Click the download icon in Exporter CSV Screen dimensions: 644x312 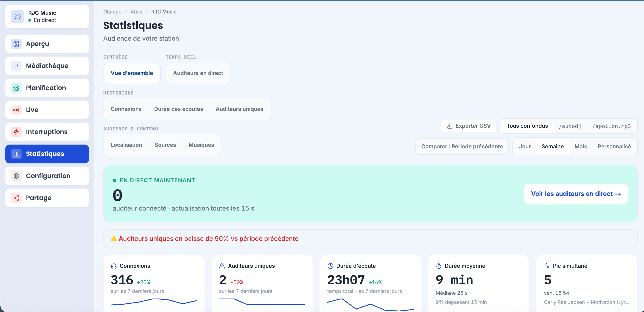pyautogui.click(x=450, y=126)
